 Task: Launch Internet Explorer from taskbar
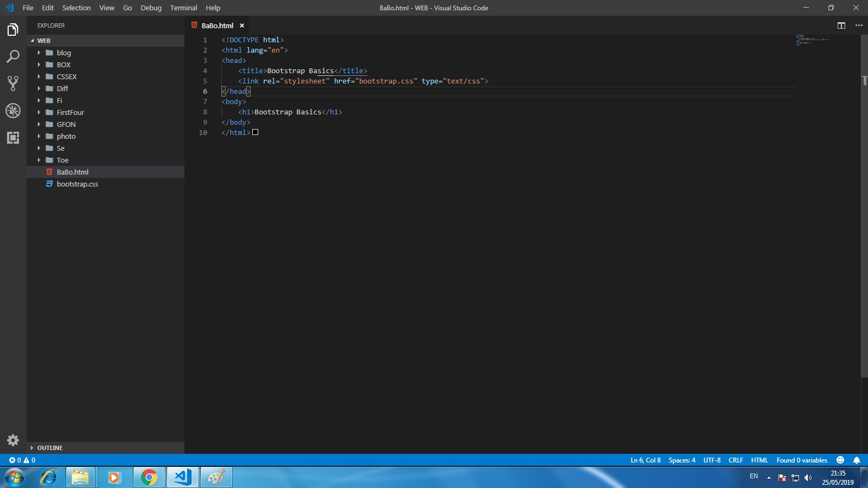pos(49,477)
